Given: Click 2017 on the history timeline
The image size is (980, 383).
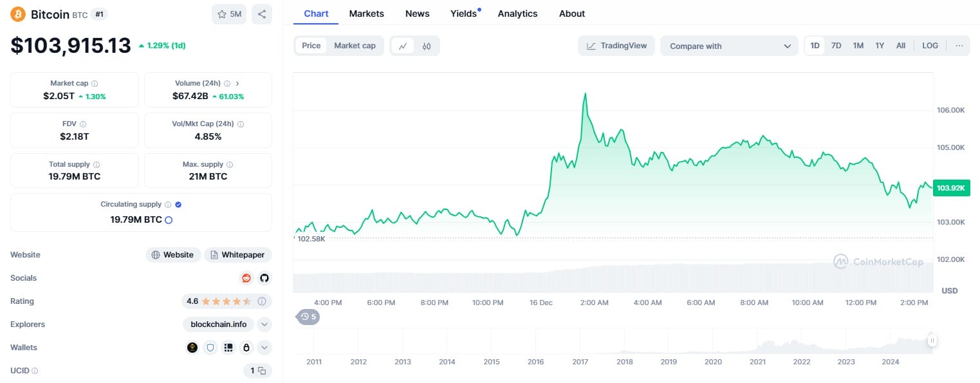Looking at the screenshot, I should [x=580, y=362].
